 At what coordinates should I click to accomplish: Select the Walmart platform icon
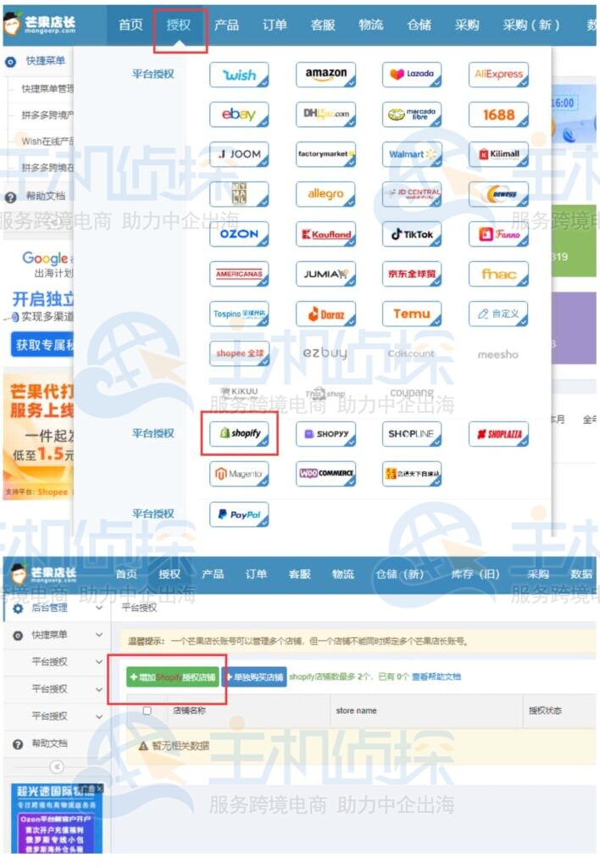coord(412,154)
